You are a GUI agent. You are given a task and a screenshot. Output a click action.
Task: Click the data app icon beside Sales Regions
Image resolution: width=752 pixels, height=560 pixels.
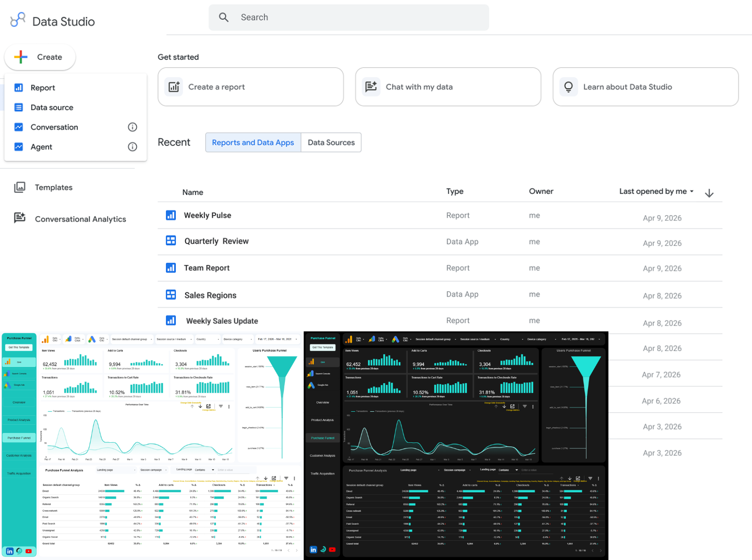click(x=171, y=294)
